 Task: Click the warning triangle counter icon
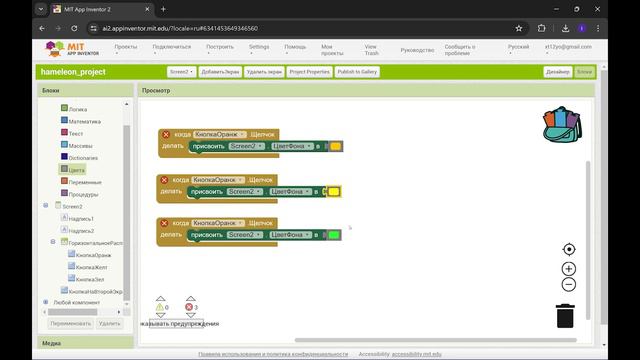click(x=160, y=307)
